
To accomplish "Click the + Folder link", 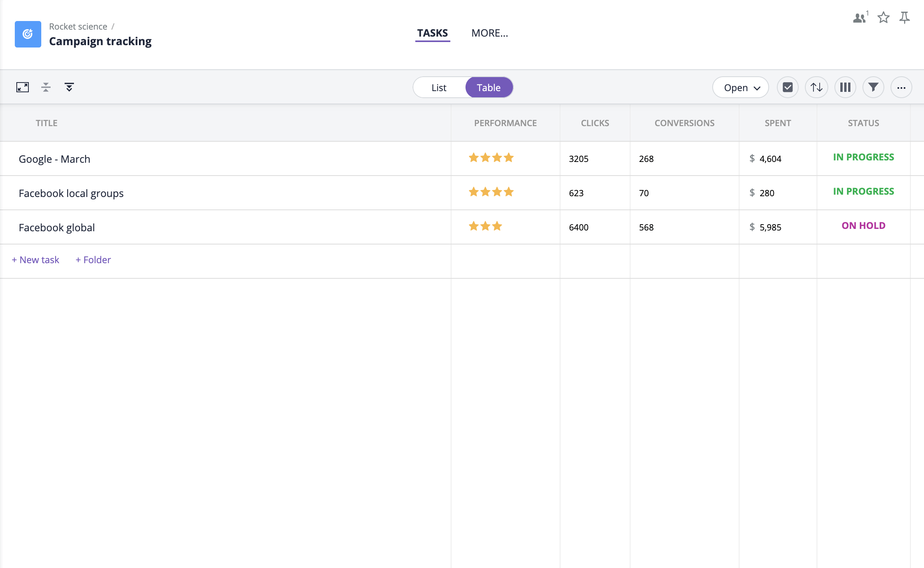I will tap(93, 259).
